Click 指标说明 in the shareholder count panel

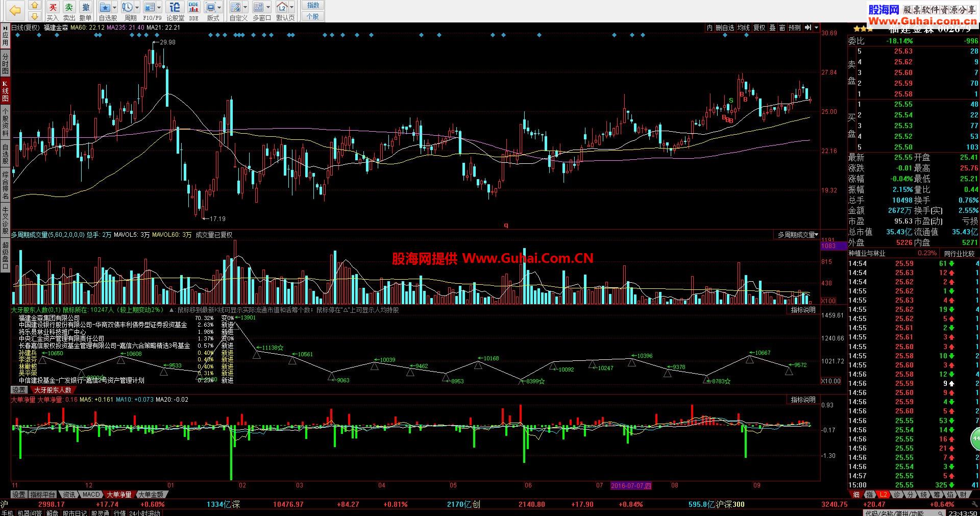(803, 310)
